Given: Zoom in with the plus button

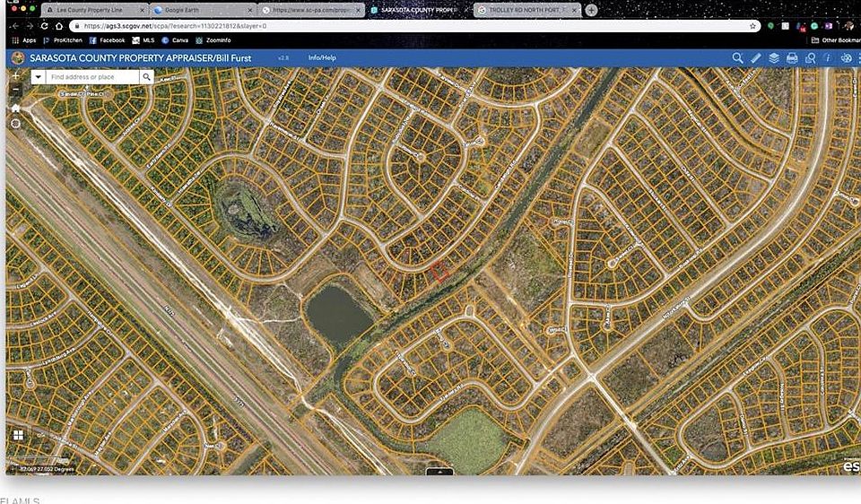Looking at the screenshot, I should 15,76.
